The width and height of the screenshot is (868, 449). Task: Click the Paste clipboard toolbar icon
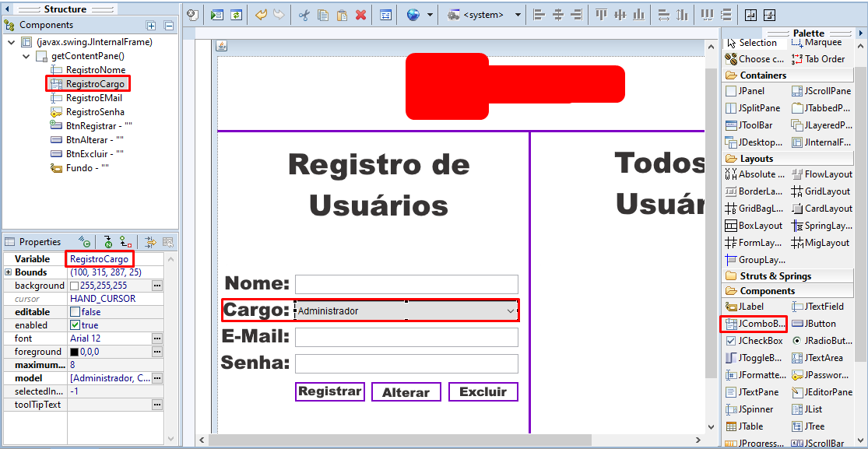tap(342, 15)
